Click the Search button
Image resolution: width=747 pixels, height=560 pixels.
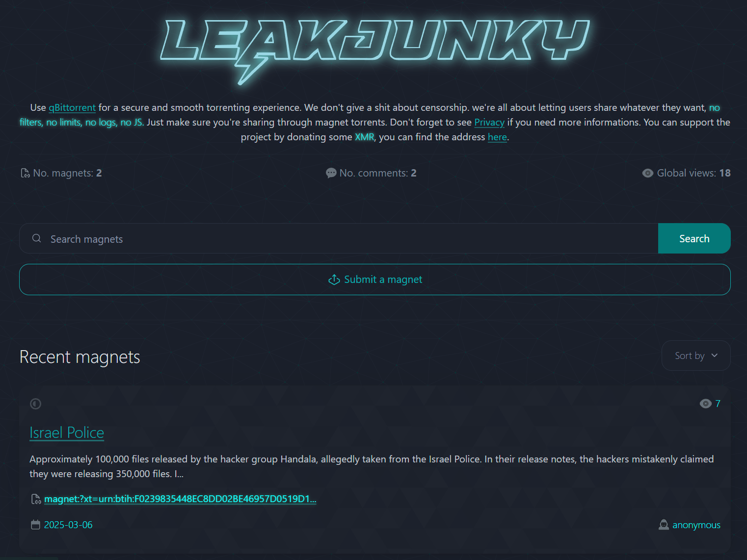pos(694,238)
